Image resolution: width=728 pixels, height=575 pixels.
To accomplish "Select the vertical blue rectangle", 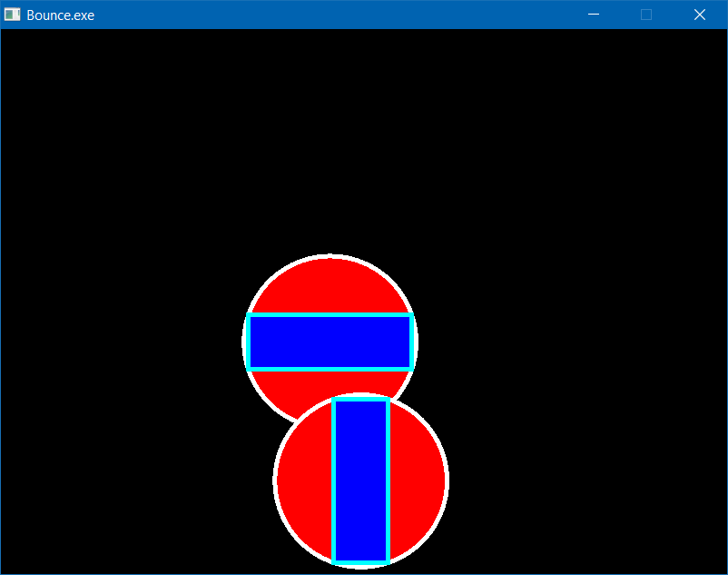I will (x=361, y=481).
